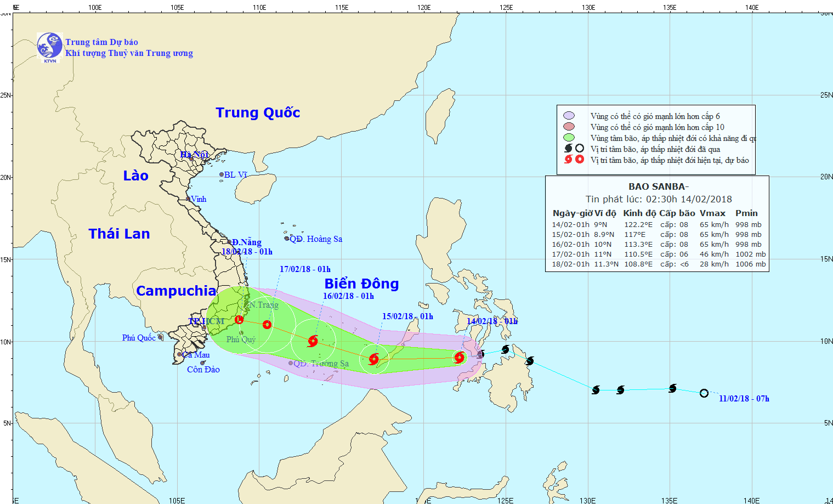Image resolution: width=833 pixels, height=504 pixels.
Task: Click the Vinh city dot
Action: (188, 199)
